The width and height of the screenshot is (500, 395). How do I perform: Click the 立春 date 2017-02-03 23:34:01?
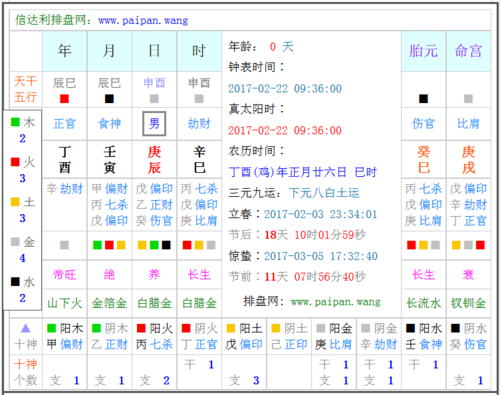(321, 214)
